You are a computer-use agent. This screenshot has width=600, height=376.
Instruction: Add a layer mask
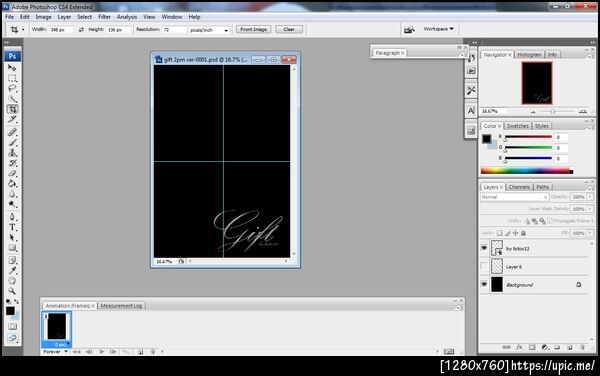pyautogui.click(x=532, y=347)
